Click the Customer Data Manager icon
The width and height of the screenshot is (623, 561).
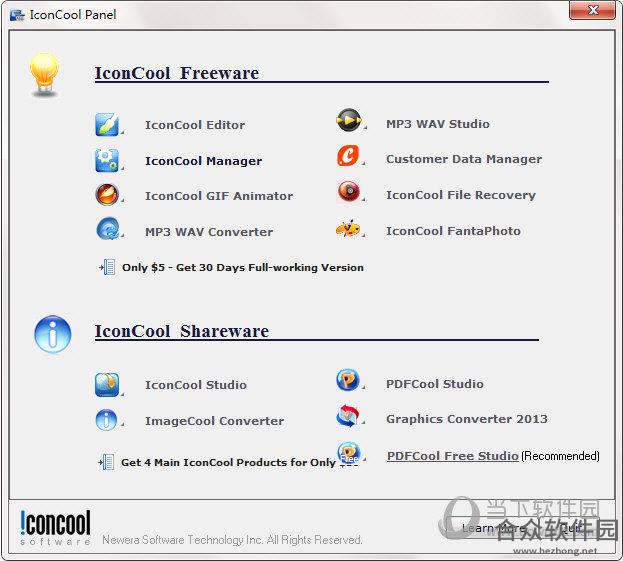[x=348, y=155]
